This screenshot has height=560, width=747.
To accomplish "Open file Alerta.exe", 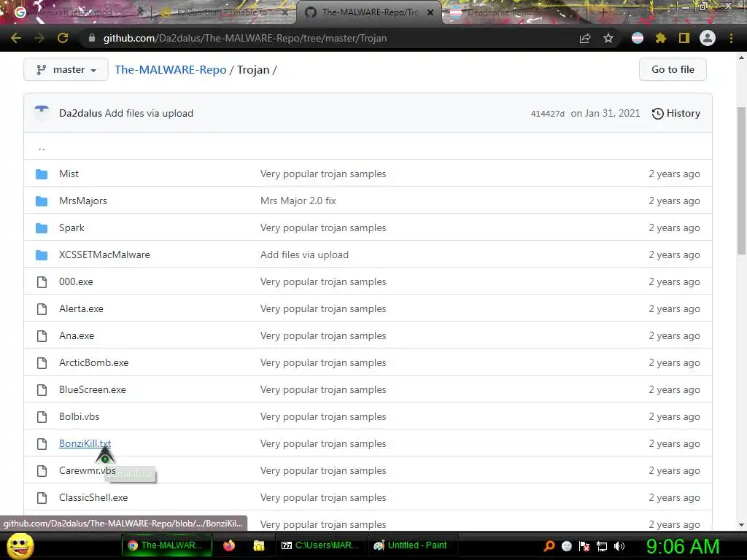I will [x=81, y=308].
